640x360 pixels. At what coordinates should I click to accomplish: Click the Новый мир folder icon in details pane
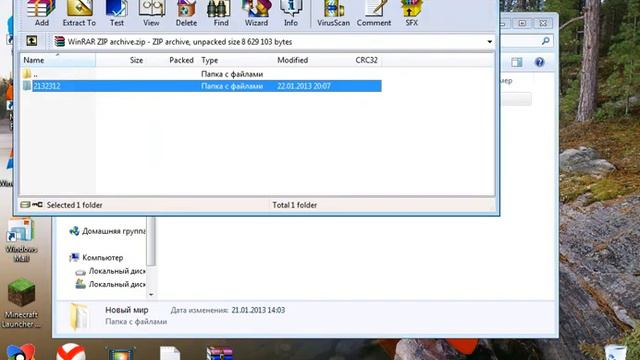point(78,316)
